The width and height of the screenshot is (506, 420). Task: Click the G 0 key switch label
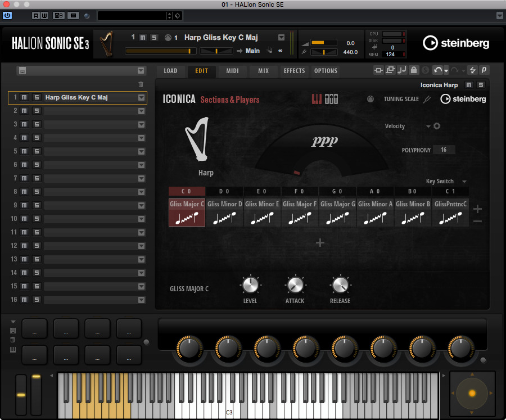(x=337, y=191)
